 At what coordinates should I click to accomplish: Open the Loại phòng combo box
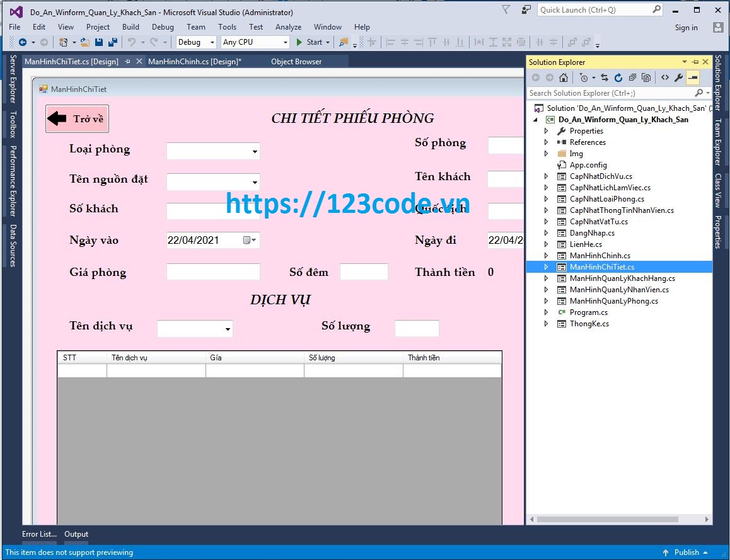click(x=255, y=151)
